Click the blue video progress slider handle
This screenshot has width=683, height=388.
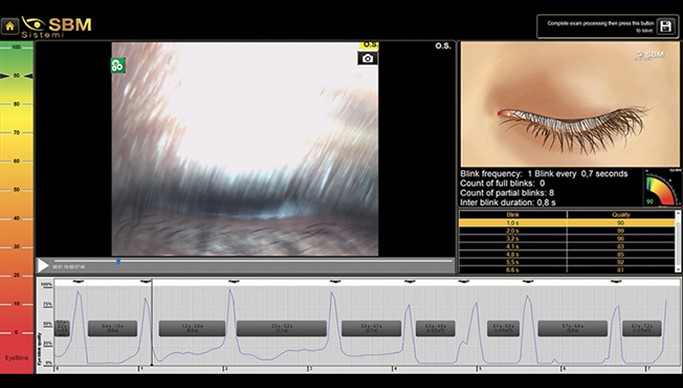coord(118,261)
